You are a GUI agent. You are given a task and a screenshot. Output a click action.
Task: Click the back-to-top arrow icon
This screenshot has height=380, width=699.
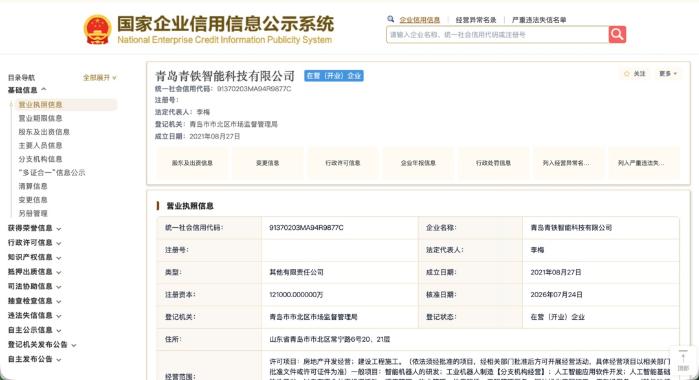683,358
